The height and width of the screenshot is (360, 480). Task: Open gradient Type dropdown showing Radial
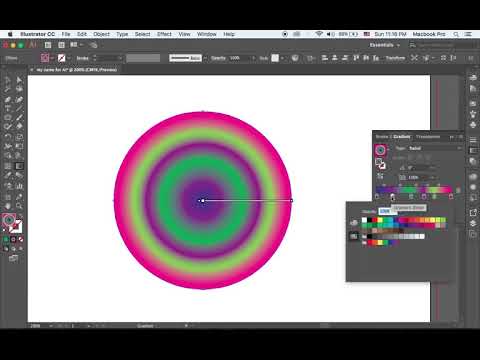tap(435, 148)
